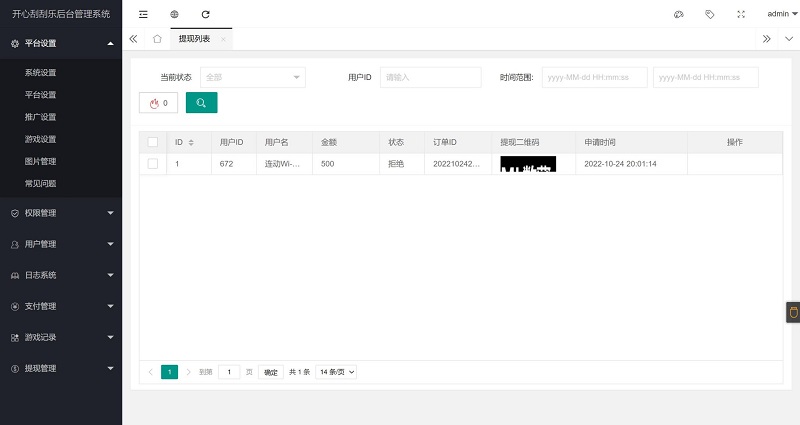The width and height of the screenshot is (800, 425).
Task: Click the 用户ID input field
Action: tap(430, 77)
